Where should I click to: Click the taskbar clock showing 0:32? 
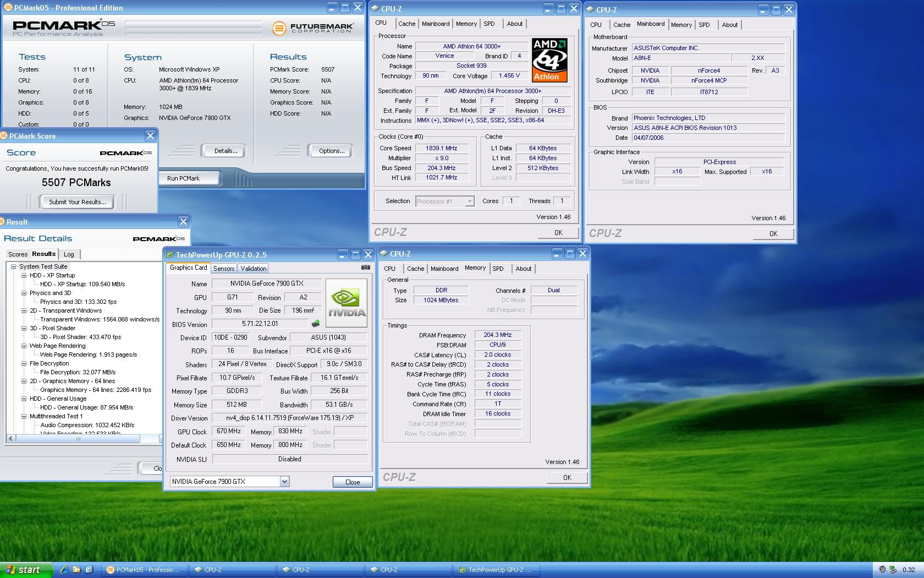[x=909, y=570]
